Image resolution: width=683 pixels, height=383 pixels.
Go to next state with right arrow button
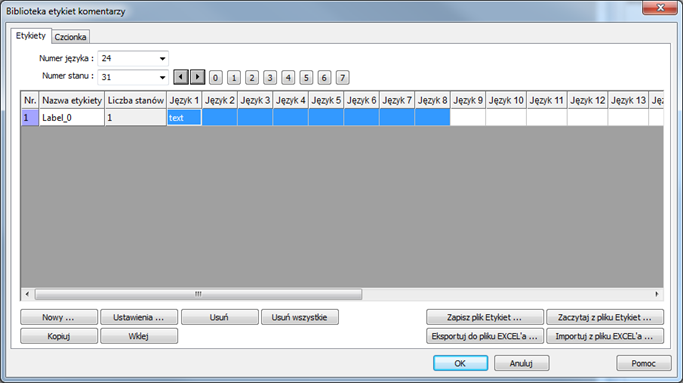197,77
